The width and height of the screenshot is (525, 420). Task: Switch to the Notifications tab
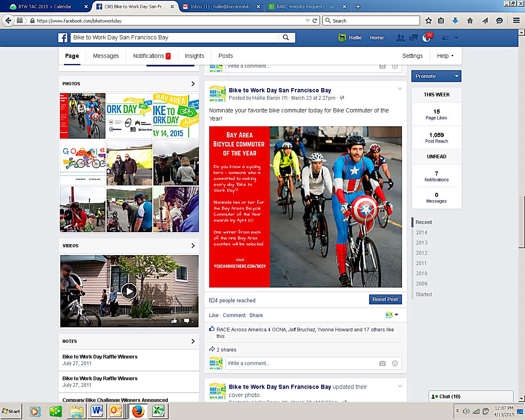[x=152, y=56]
